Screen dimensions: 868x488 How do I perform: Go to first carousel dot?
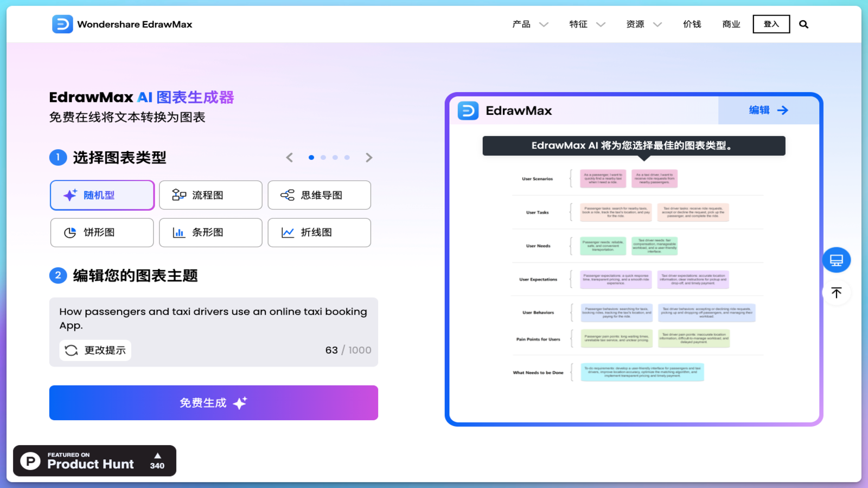coord(311,158)
